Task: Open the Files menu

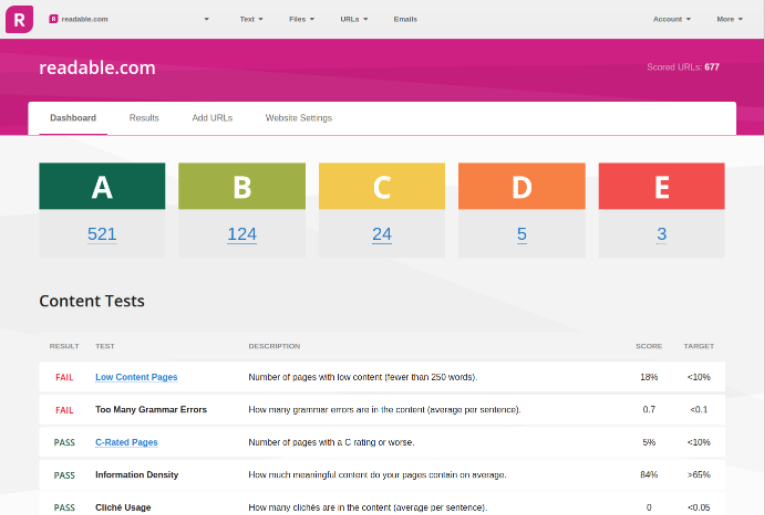Action: tap(302, 19)
